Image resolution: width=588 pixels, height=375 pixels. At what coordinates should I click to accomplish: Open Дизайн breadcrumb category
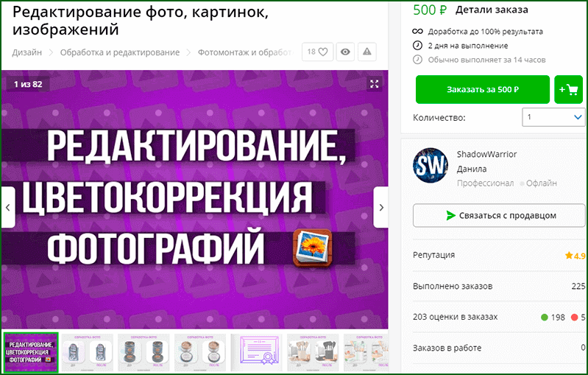click(x=26, y=52)
